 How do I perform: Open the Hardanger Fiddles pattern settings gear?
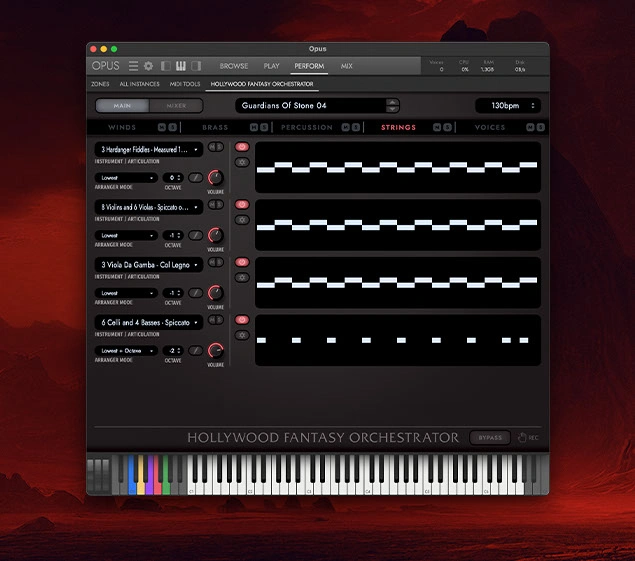pyautogui.click(x=242, y=162)
